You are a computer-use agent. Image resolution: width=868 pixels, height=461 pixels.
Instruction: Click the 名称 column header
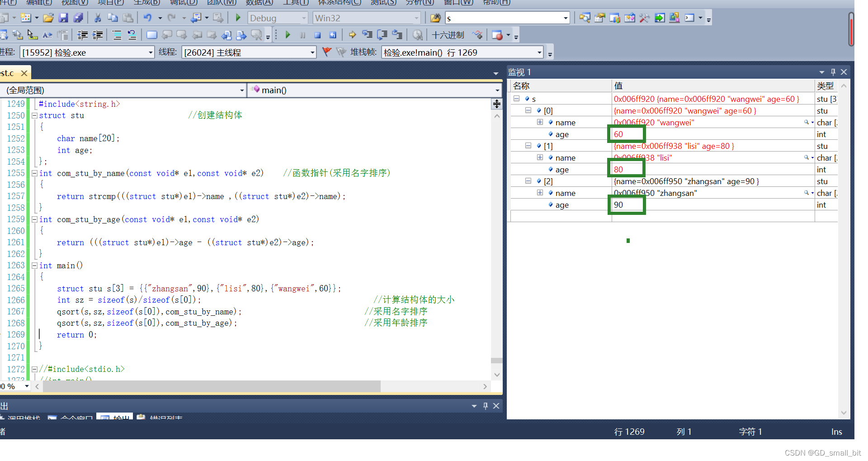(x=561, y=86)
